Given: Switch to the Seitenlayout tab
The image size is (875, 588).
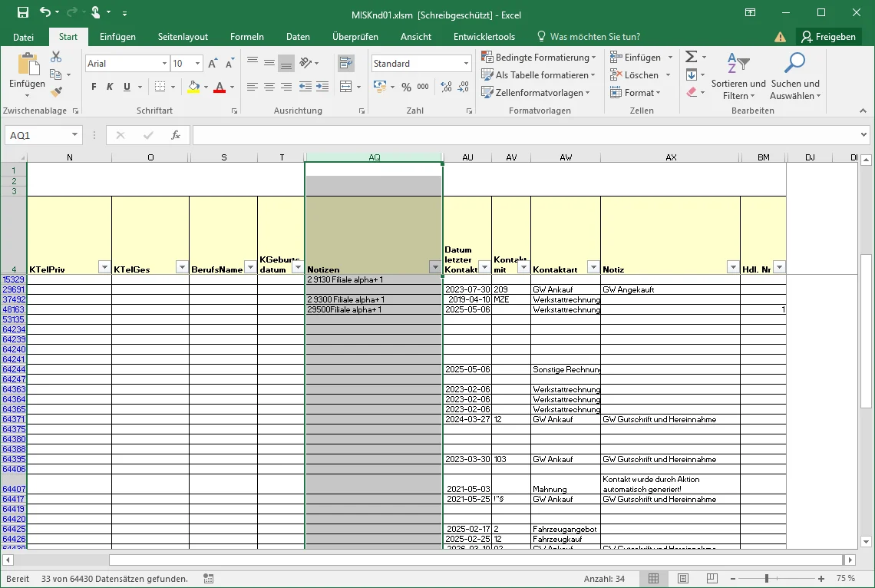Looking at the screenshot, I should (x=183, y=37).
